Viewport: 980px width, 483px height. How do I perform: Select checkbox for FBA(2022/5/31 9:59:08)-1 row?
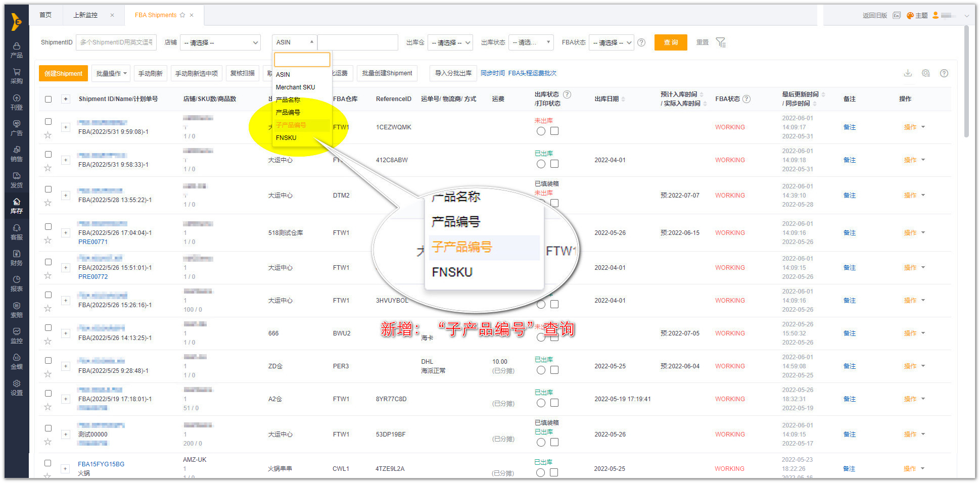point(48,121)
